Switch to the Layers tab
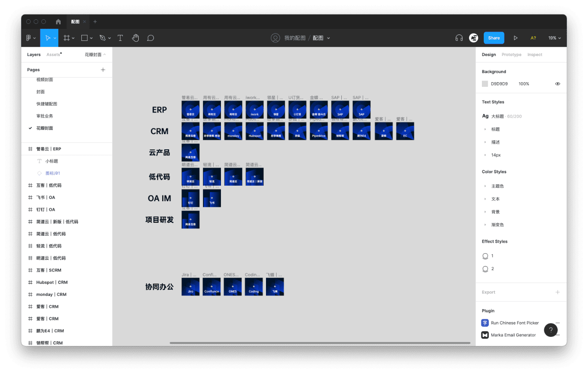Viewport: 588px width, 374px height. 34,55
